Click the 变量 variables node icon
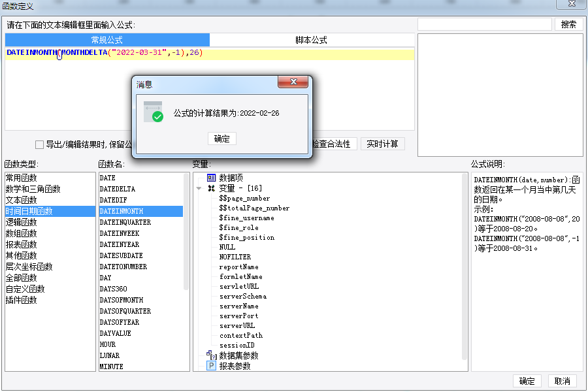The height and width of the screenshot is (392, 588). click(212, 188)
